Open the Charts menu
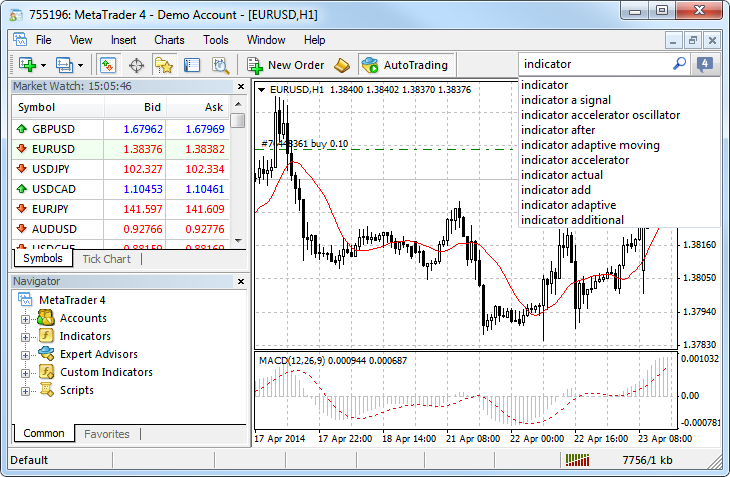This screenshot has width=730, height=477. 169,40
